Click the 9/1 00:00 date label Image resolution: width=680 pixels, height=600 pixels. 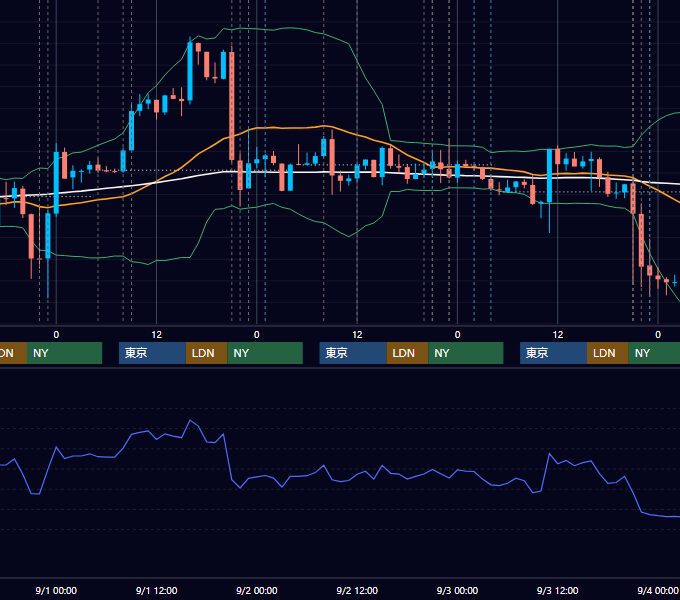coord(56,590)
